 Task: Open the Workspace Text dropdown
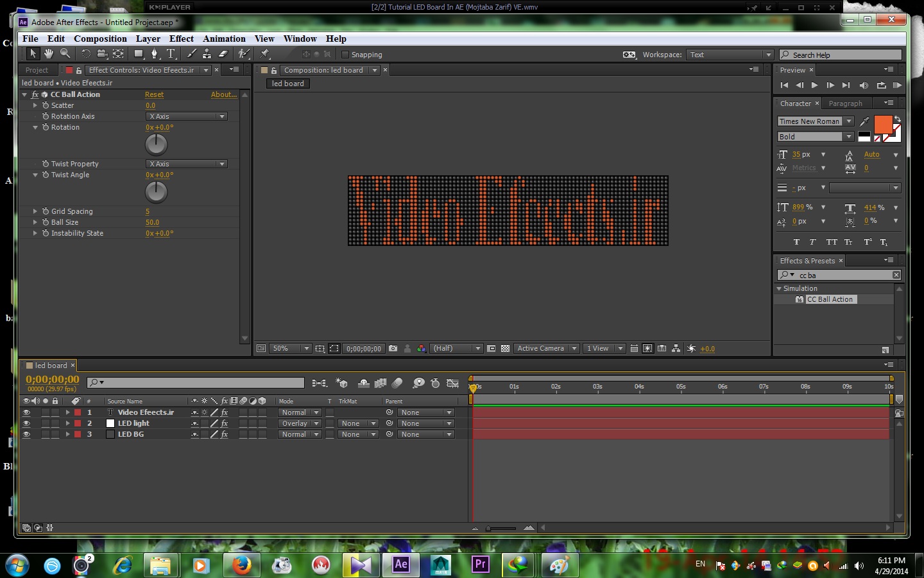(x=730, y=55)
